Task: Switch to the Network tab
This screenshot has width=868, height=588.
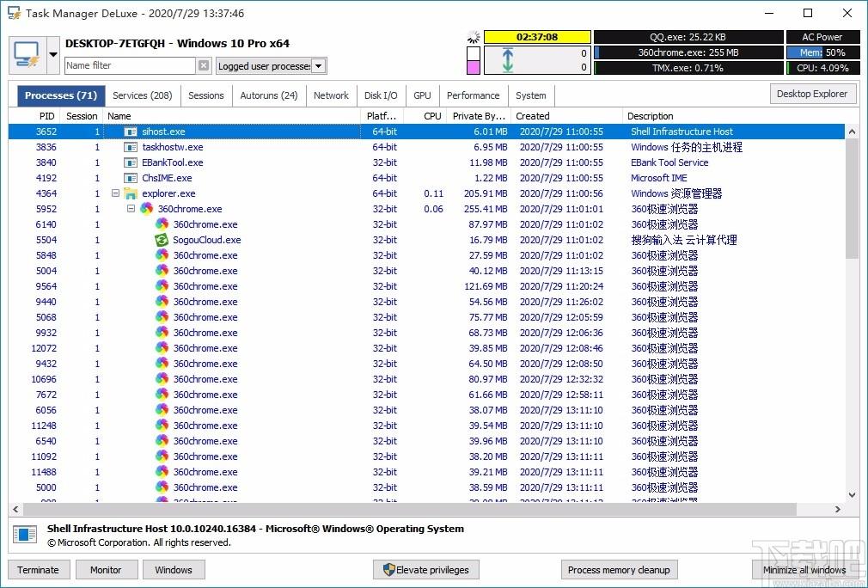Action: [331, 95]
